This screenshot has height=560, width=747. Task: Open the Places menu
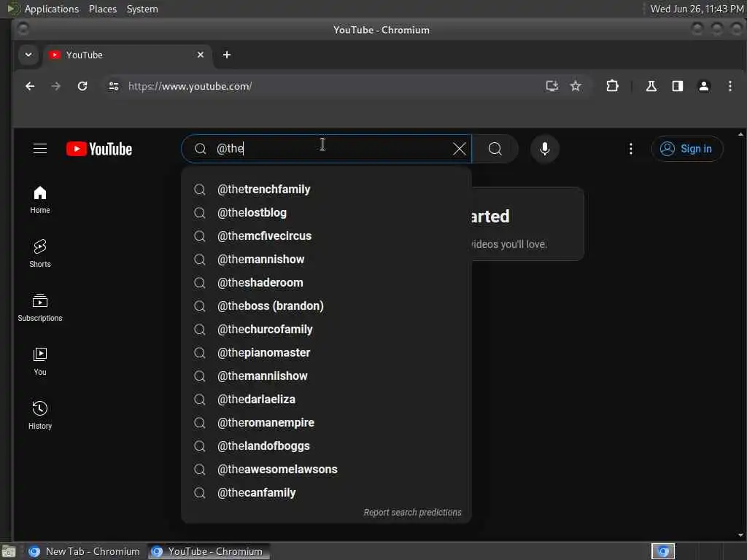(x=102, y=9)
